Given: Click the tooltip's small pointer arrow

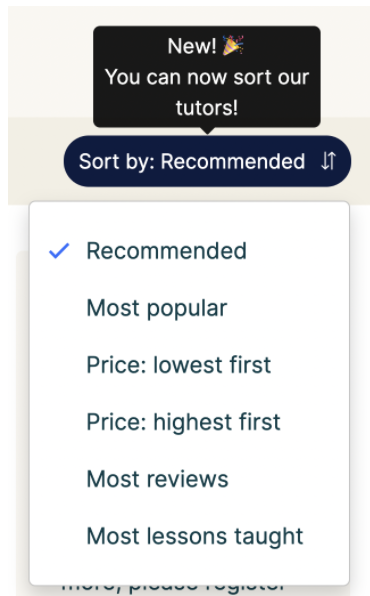Looking at the screenshot, I should [207, 130].
